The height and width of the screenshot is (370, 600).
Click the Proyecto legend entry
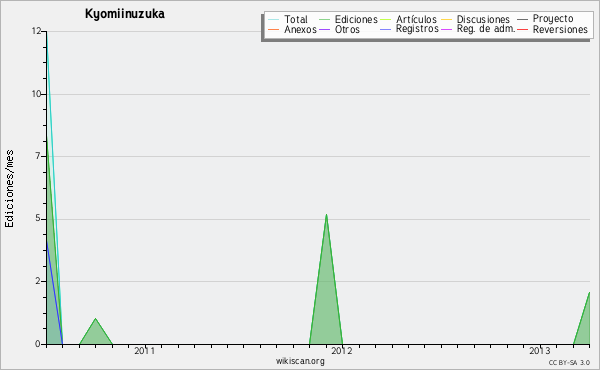point(553,19)
